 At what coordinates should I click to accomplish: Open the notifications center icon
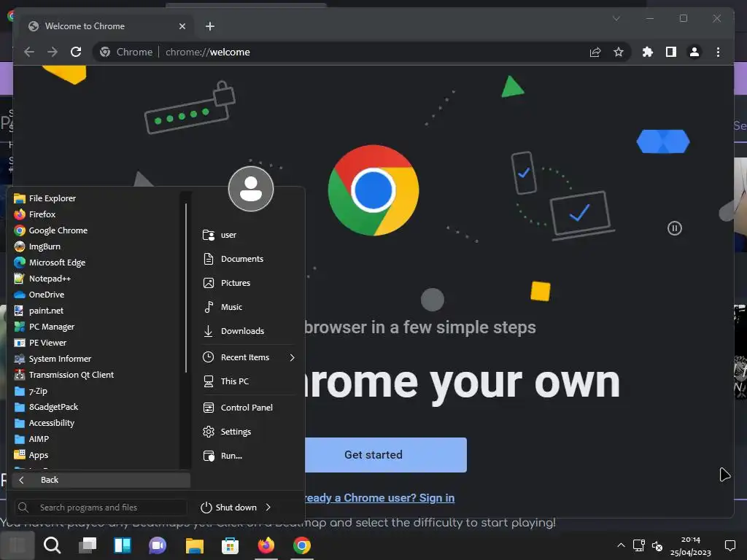(x=729, y=545)
